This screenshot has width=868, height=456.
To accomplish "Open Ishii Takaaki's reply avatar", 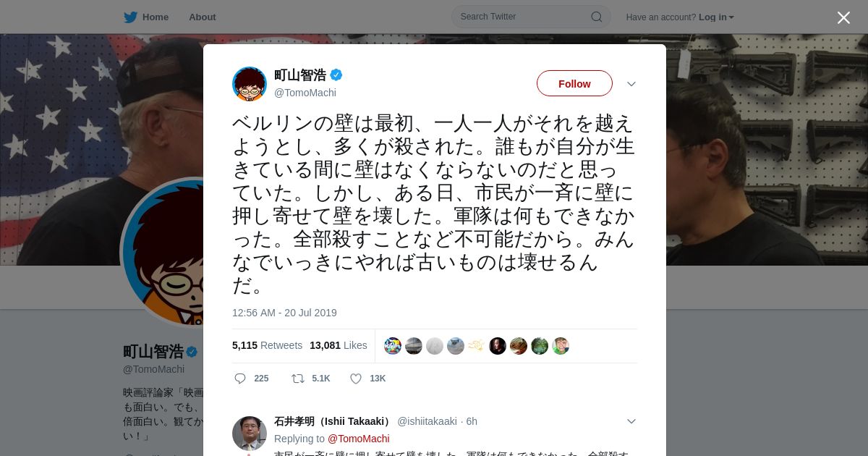I will tap(250, 434).
